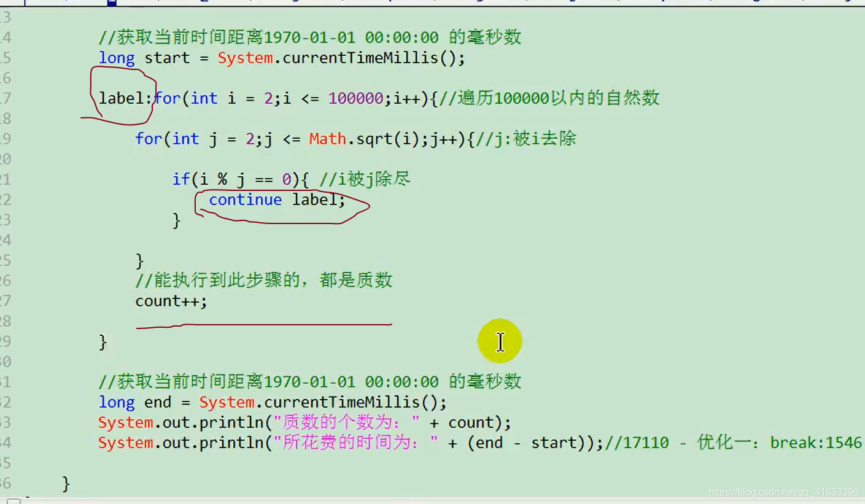Click the 'label:' prefix before the outer for
The image size is (865, 504).
126,98
